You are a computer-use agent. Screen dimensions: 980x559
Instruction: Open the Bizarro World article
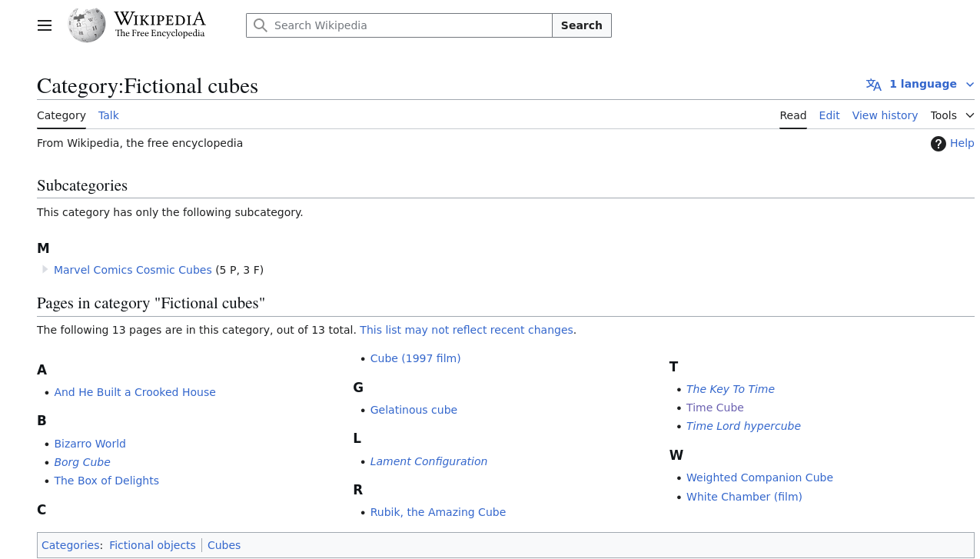pyautogui.click(x=90, y=444)
